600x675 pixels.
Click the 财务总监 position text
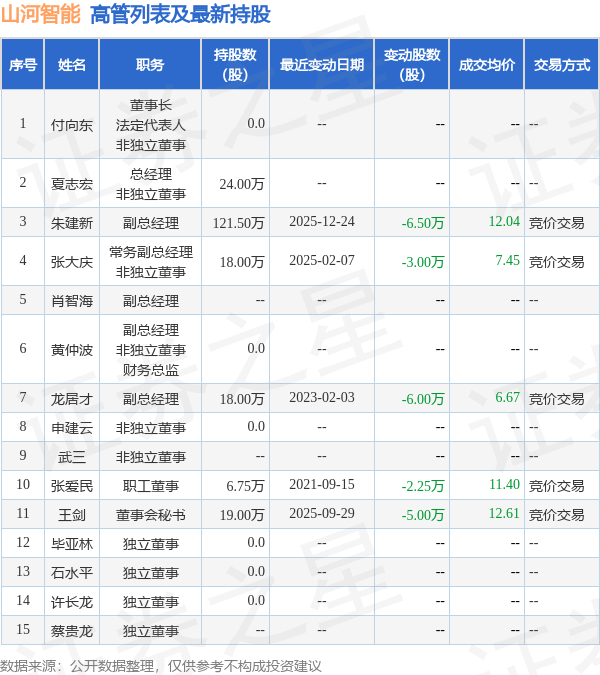coord(150,369)
